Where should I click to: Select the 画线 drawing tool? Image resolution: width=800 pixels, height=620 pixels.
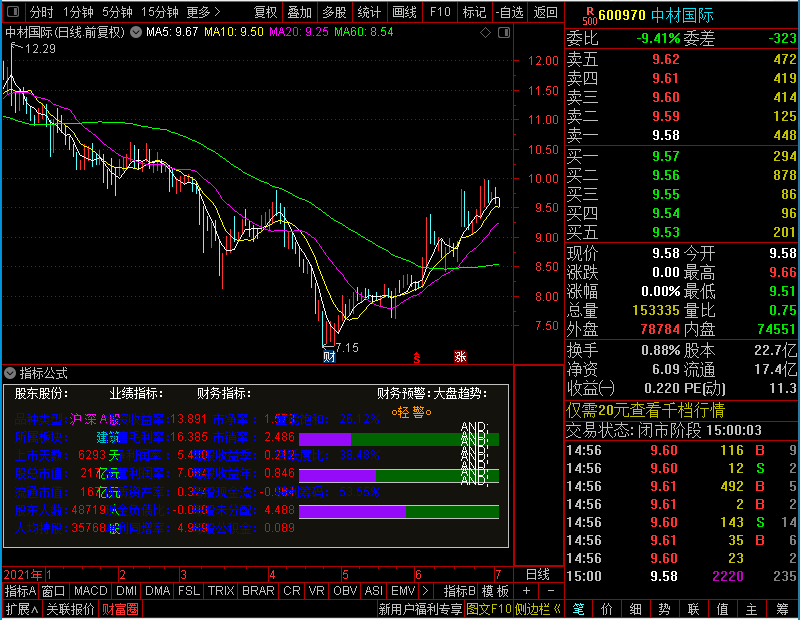(x=405, y=12)
